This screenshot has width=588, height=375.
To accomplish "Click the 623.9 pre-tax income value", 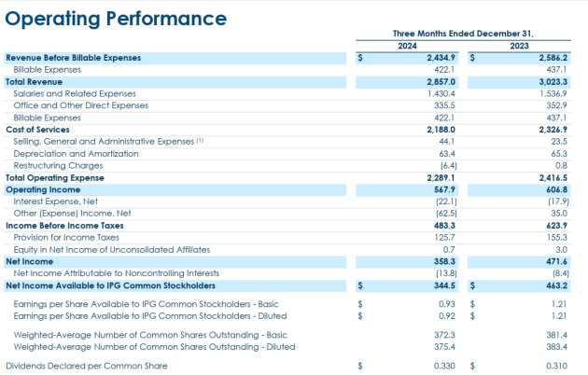I will tap(557, 226).
